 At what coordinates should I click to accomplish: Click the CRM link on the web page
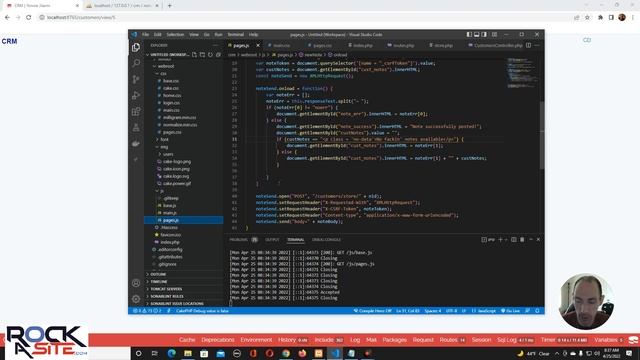click(9, 41)
